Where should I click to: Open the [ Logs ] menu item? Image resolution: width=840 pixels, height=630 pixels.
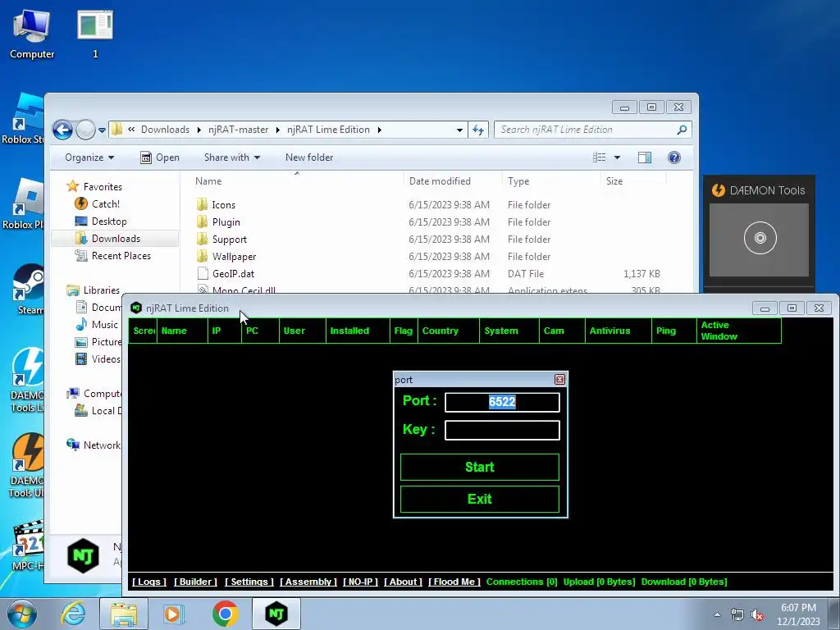(x=149, y=582)
